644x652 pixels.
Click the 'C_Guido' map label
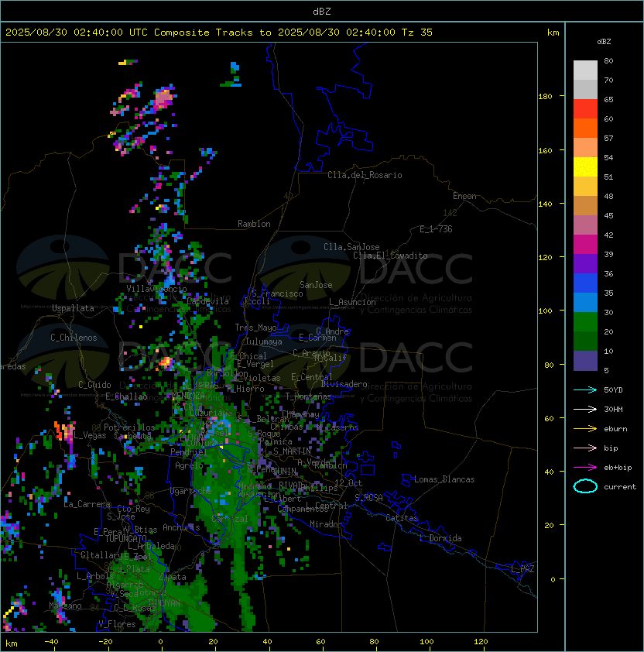tap(94, 385)
